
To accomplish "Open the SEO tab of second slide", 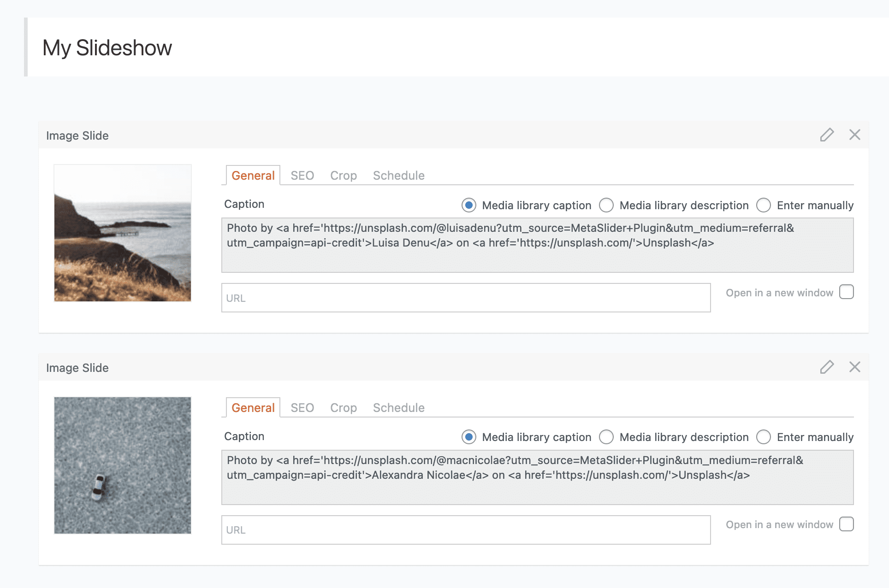I will pyautogui.click(x=302, y=408).
